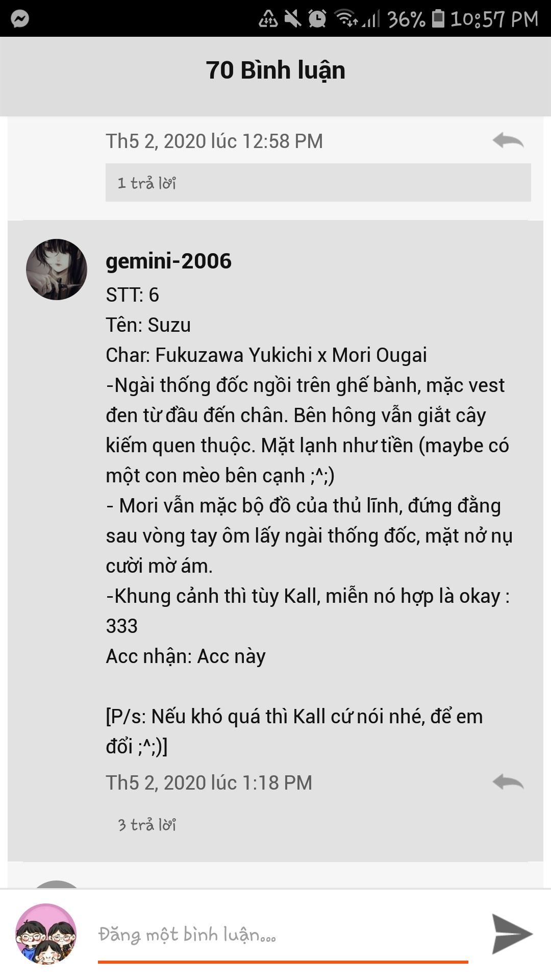Tap the '70 Bình luận' header title
Image resolution: width=551 pixels, height=980 pixels.
[x=275, y=70]
